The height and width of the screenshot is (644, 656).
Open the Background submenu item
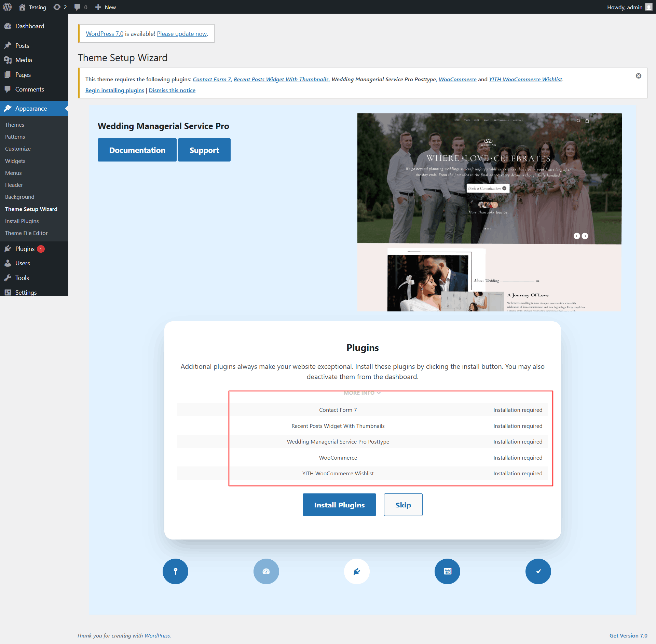(x=20, y=197)
